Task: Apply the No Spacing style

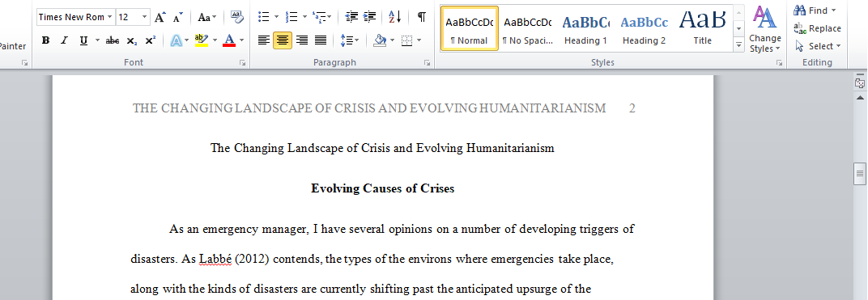Action: (x=528, y=28)
